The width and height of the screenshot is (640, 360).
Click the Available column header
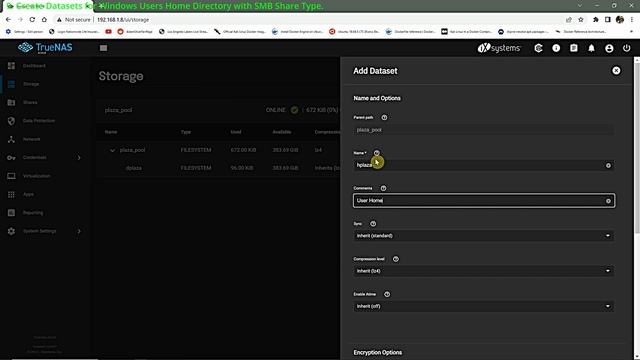tap(282, 132)
